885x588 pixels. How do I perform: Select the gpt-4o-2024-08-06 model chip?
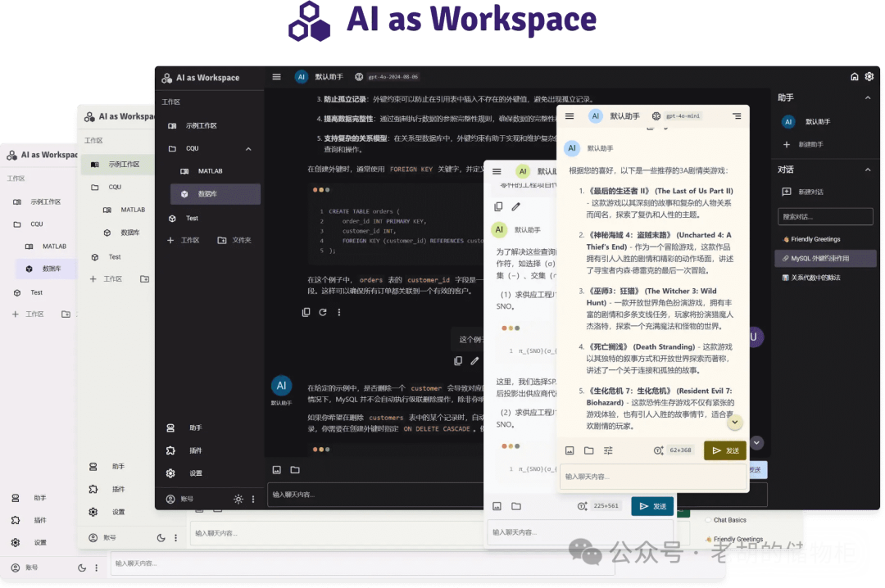pos(393,77)
